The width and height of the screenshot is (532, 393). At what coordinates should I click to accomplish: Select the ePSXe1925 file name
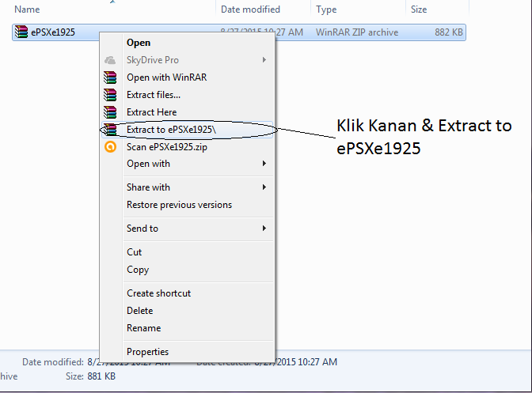(53, 32)
